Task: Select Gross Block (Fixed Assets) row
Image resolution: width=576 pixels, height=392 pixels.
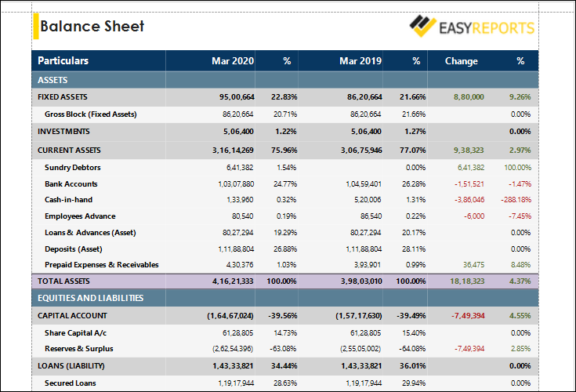Action: (90, 114)
